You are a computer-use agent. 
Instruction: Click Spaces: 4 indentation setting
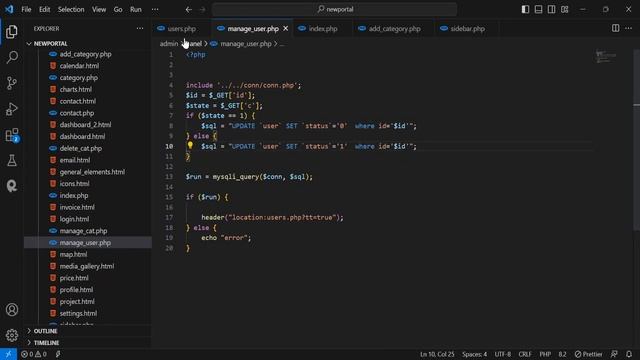pos(474,354)
